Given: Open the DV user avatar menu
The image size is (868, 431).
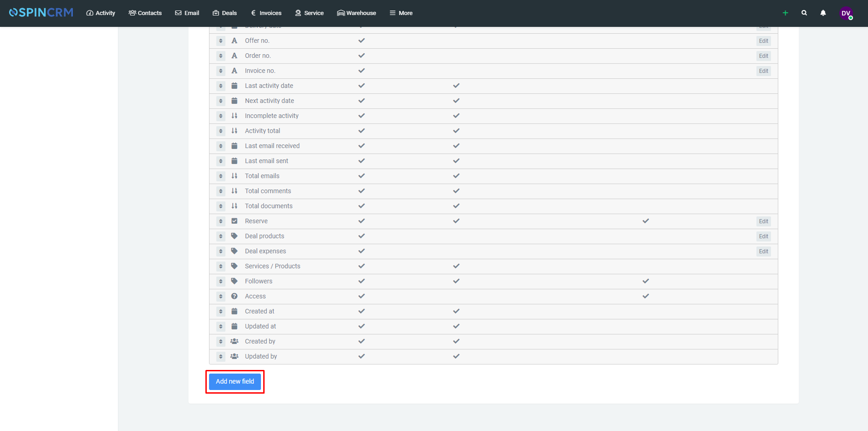Looking at the screenshot, I should tap(846, 13).
